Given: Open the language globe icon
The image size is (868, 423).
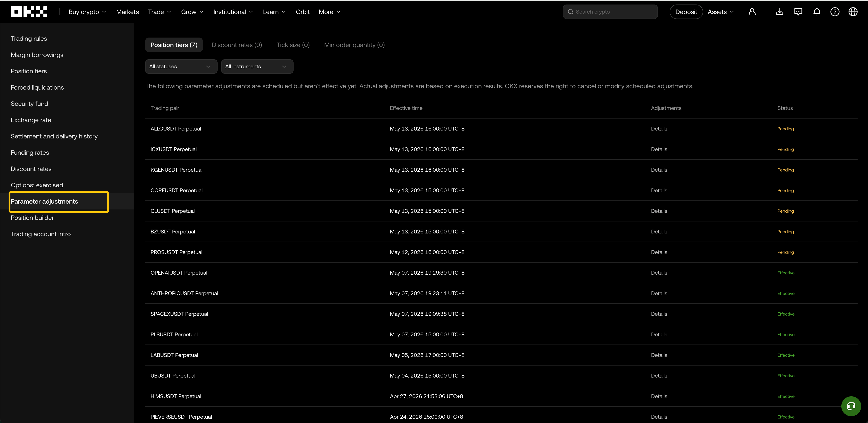Looking at the screenshot, I should [853, 12].
